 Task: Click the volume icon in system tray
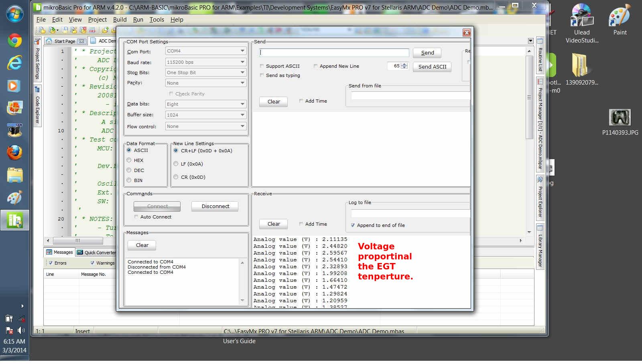click(21, 330)
